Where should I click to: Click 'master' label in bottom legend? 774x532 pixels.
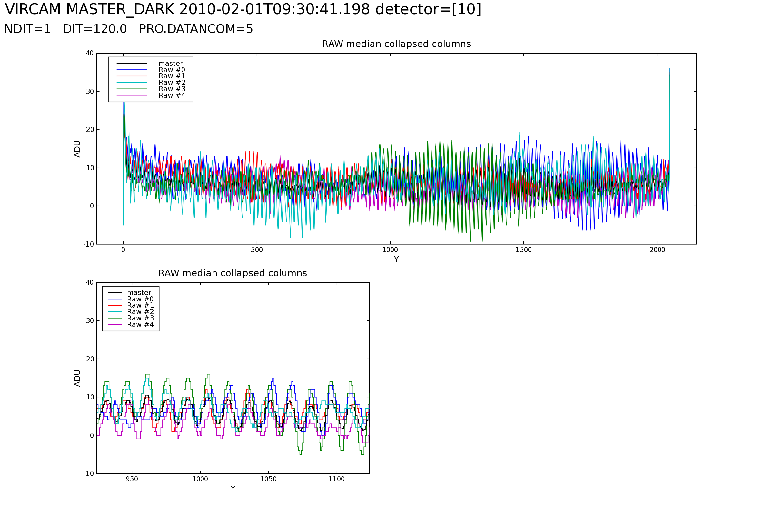point(139,293)
